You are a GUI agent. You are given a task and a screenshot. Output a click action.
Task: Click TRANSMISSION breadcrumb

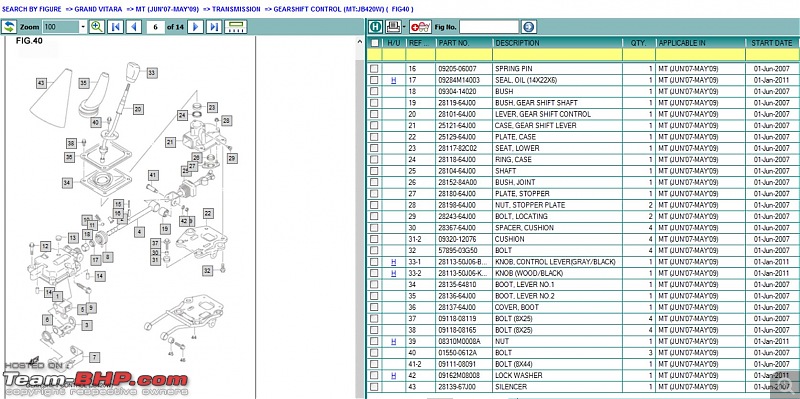(236, 9)
